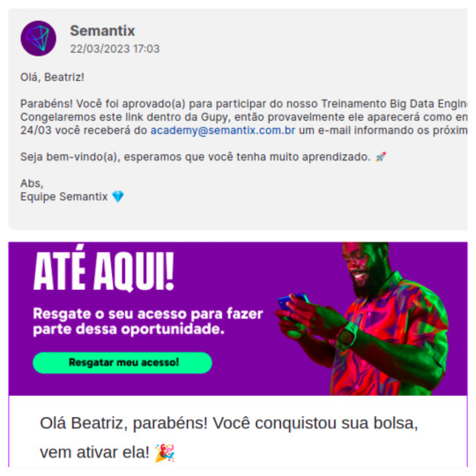
Task: Click the party popper emoji after vem ativar ela!
Action: [165, 453]
